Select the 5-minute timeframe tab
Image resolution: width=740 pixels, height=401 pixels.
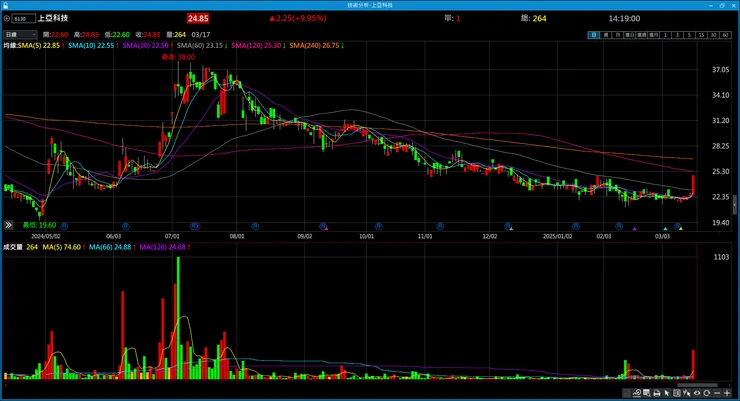(x=689, y=35)
